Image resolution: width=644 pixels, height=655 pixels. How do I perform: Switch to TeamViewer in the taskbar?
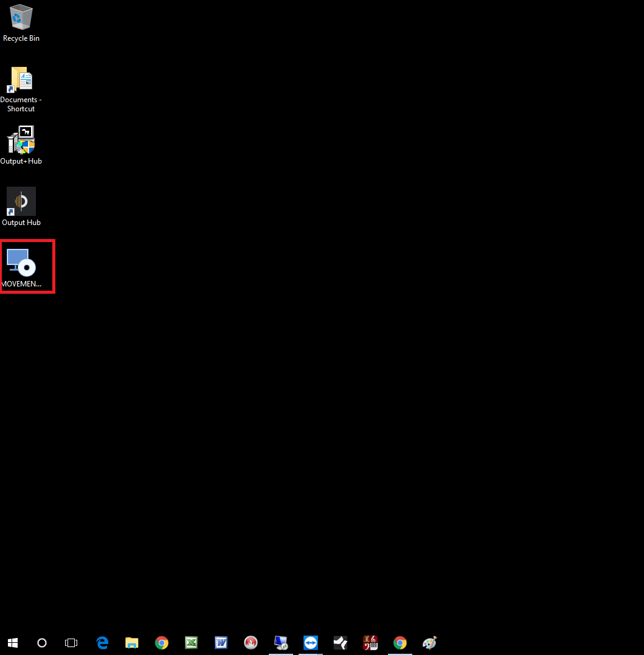click(311, 642)
